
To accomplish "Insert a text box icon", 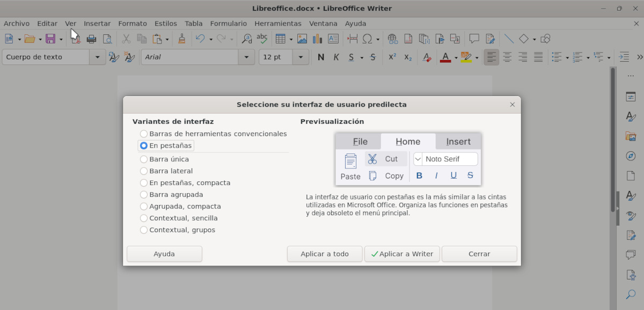I will pyautogui.click(x=333, y=39).
